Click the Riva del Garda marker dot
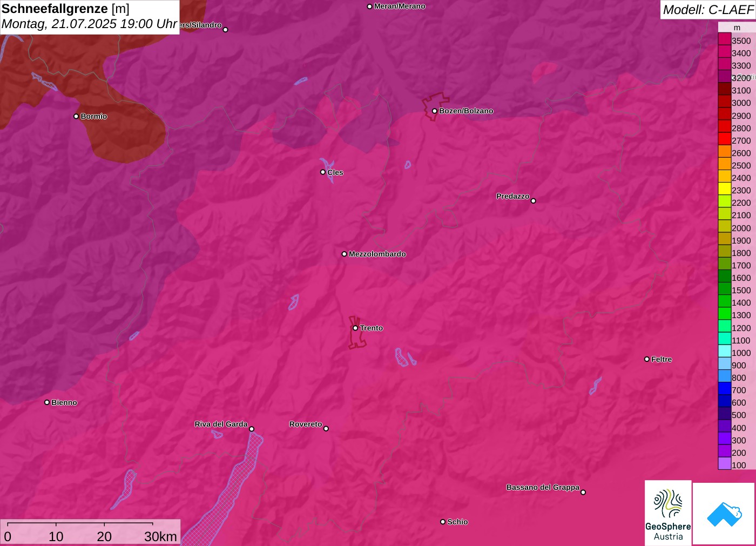The width and height of the screenshot is (756, 546). click(252, 429)
